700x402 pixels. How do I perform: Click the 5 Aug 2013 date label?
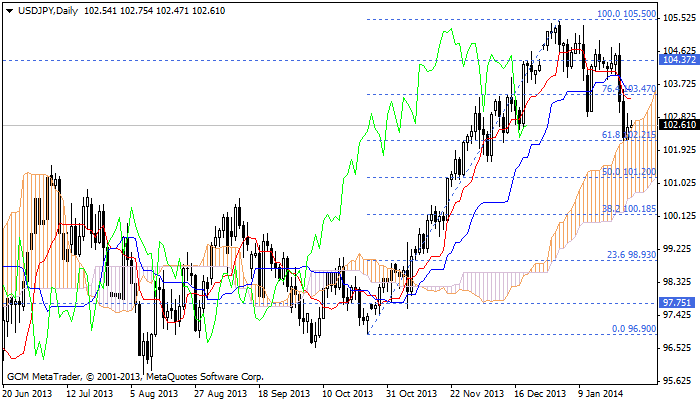pos(154,394)
